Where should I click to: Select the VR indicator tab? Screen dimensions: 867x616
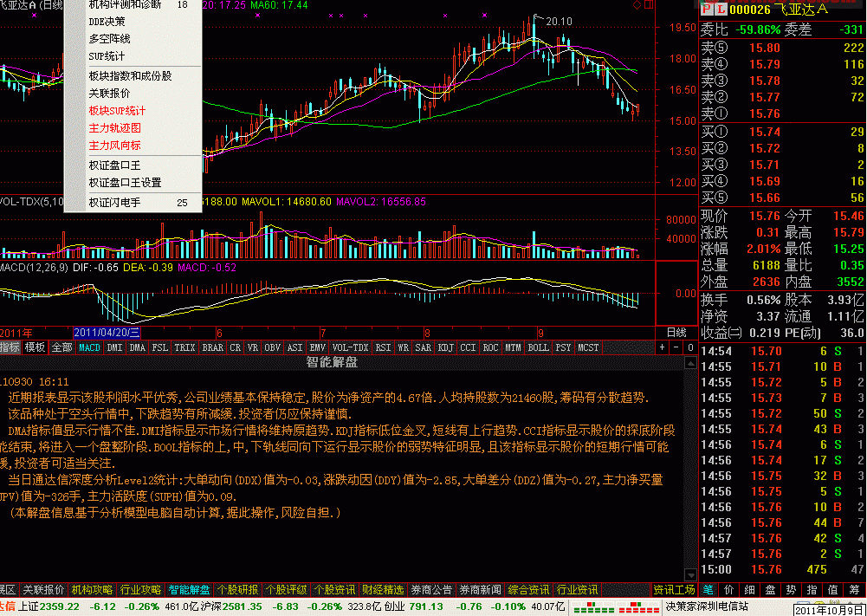coord(253,347)
